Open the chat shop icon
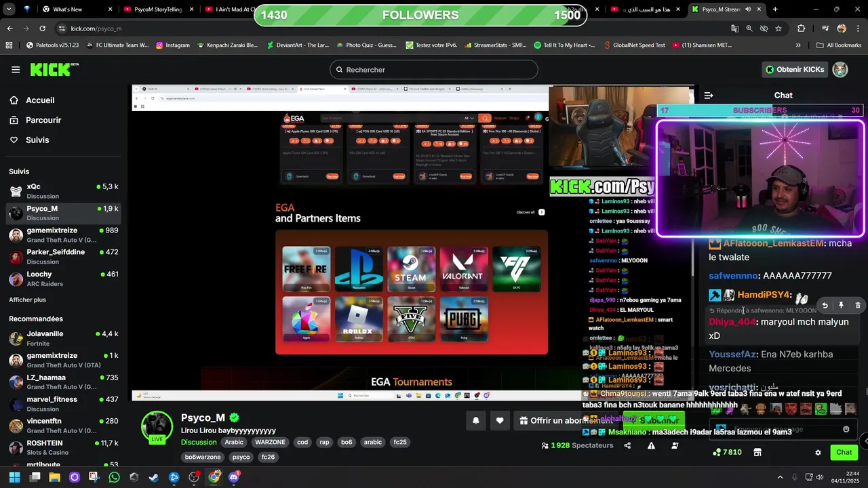The image size is (868, 488). (x=757, y=452)
